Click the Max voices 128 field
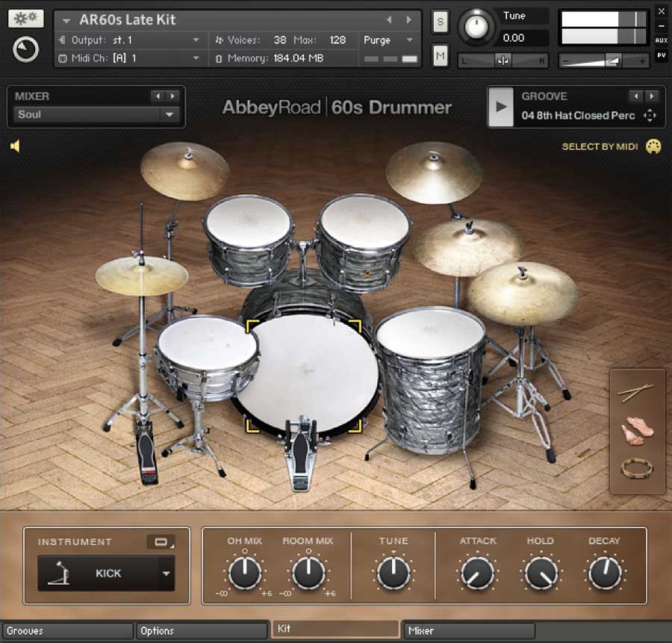Image resolution: width=672 pixels, height=643 pixels. point(337,40)
